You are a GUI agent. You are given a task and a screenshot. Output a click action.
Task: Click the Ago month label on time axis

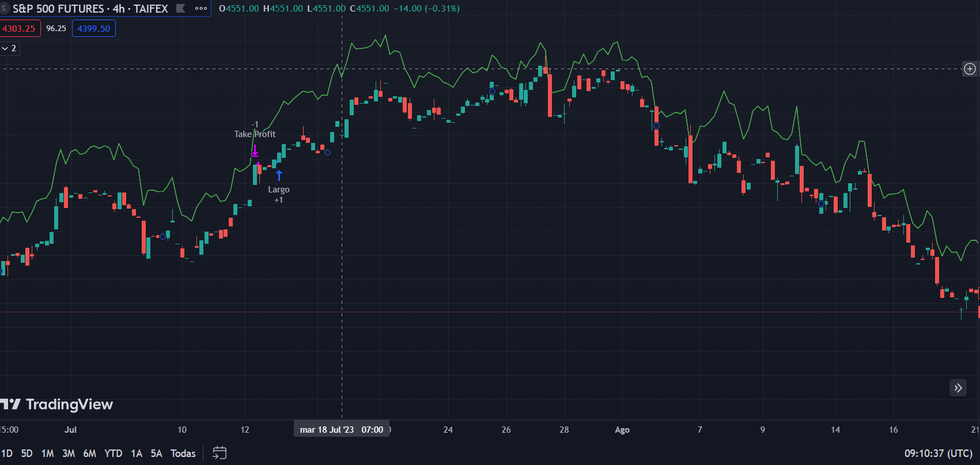[x=622, y=430]
